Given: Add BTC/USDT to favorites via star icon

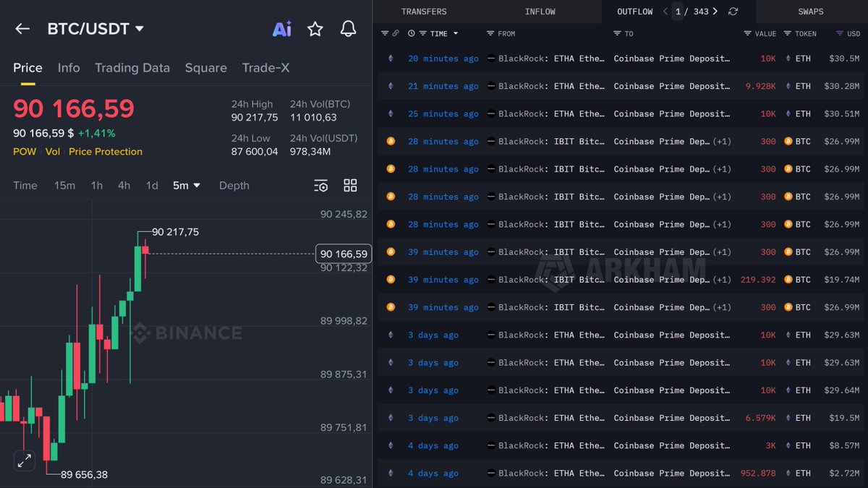Looking at the screenshot, I should (315, 29).
